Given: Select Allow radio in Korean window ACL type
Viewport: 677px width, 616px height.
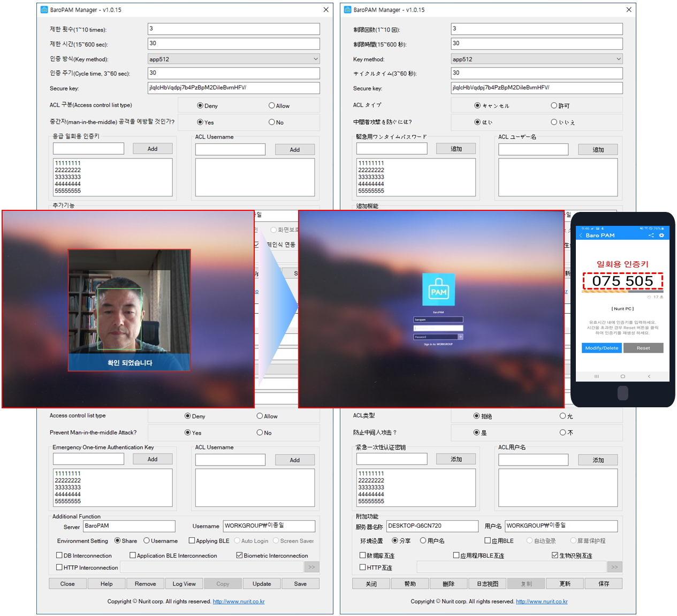Looking at the screenshot, I should pos(272,106).
